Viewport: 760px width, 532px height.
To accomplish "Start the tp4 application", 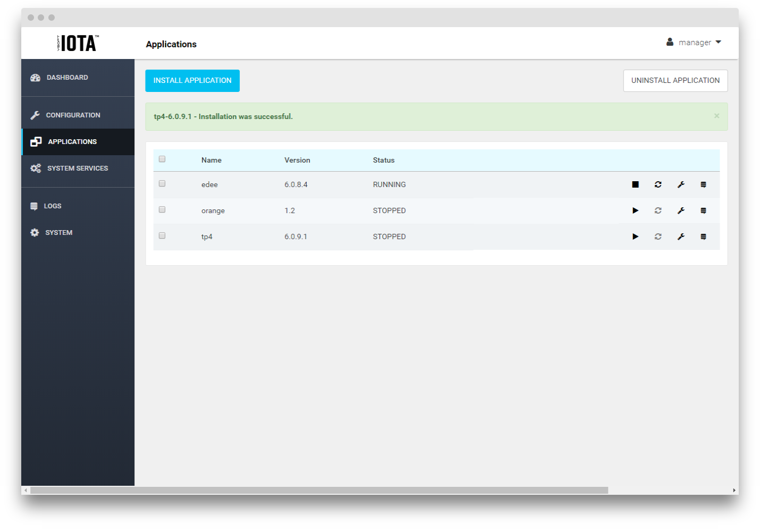I will (x=635, y=237).
